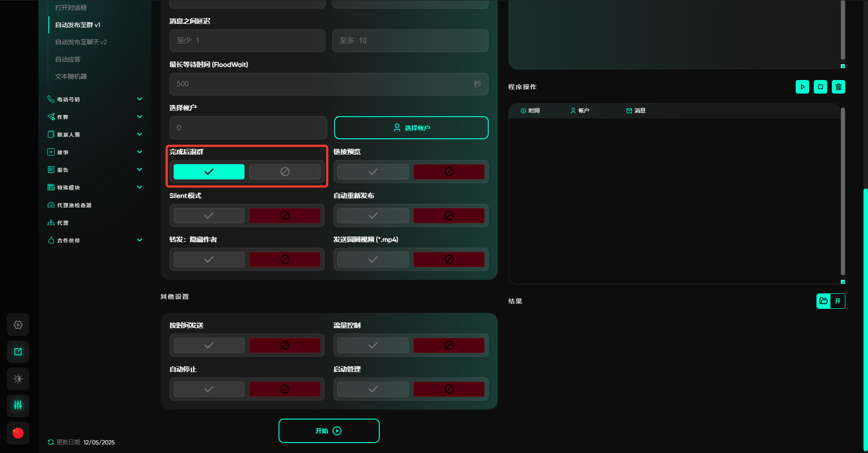Open the settings gear in left sidebar
Image resolution: width=868 pixels, height=453 pixels.
click(x=18, y=325)
